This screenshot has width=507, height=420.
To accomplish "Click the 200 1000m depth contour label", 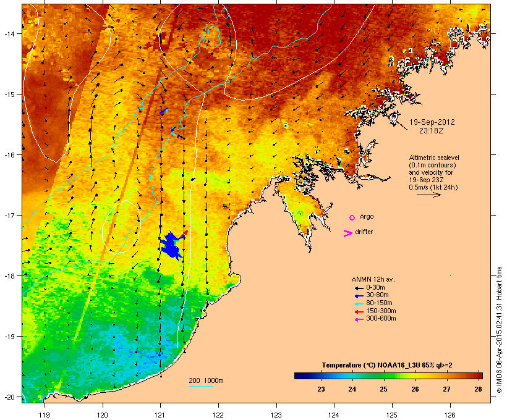I will [x=206, y=380].
